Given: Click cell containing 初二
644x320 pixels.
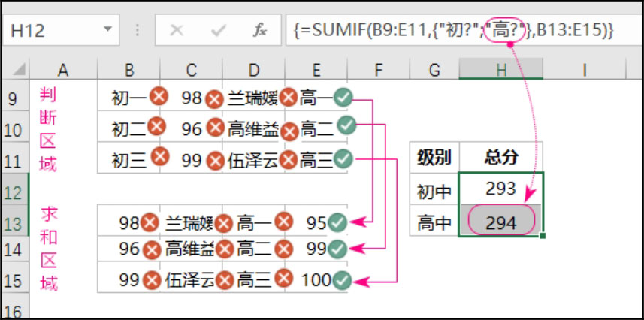Looking at the screenshot, I should click(x=129, y=126).
